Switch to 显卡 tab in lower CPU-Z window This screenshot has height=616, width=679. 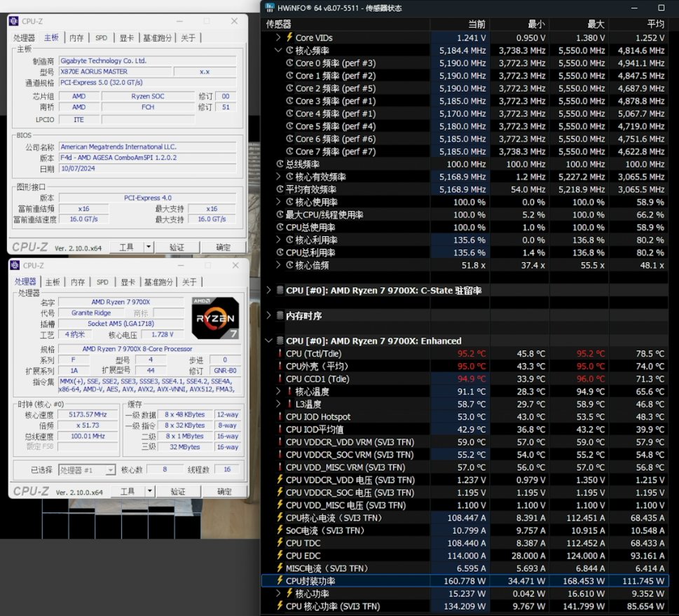pyautogui.click(x=128, y=282)
